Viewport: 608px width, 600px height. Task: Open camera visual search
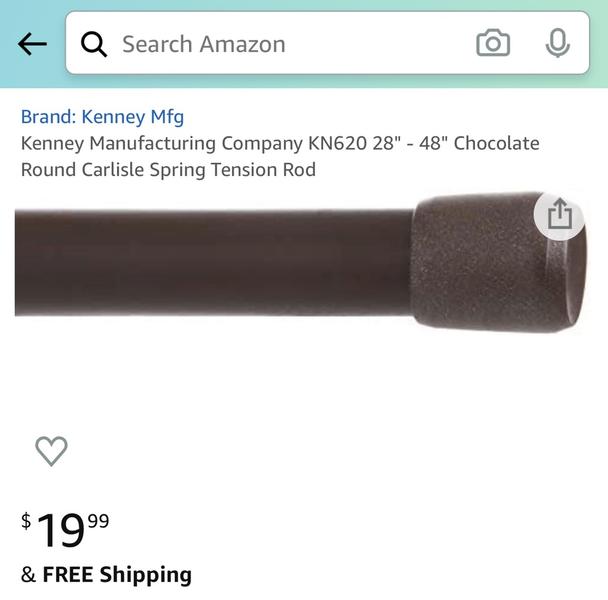[x=492, y=44]
